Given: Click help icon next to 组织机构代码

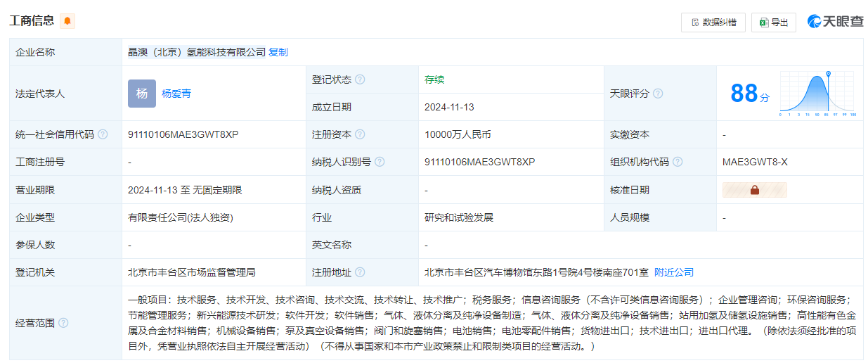Looking at the screenshot, I should 678,162.
